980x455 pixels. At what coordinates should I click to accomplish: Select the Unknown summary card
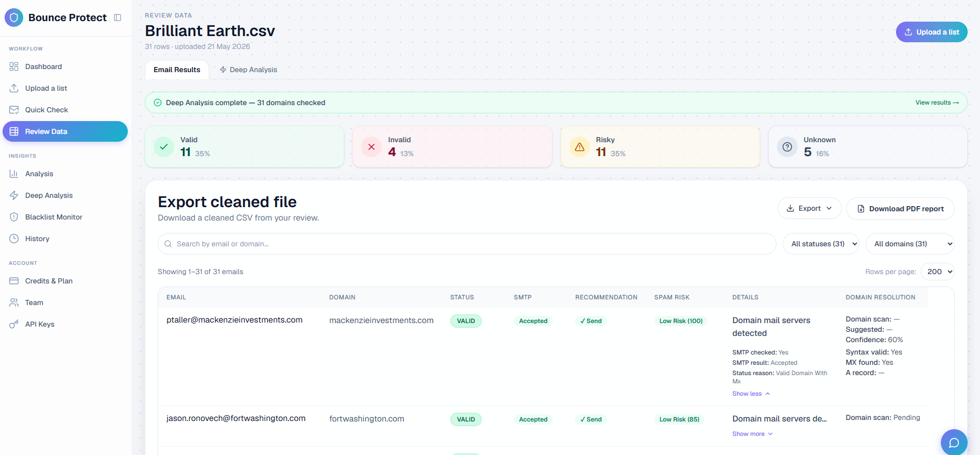click(x=868, y=147)
